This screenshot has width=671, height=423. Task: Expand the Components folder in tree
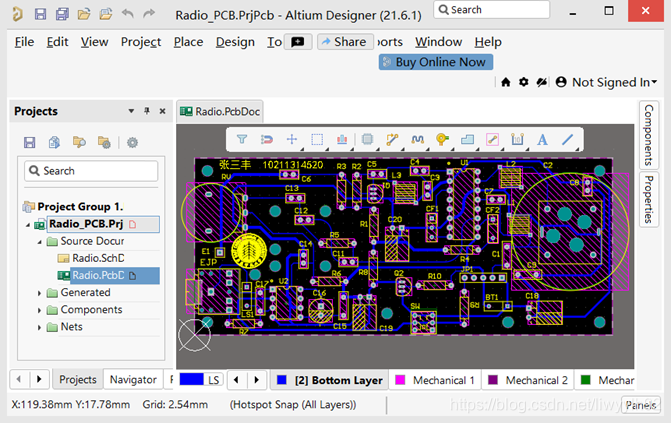click(x=40, y=310)
